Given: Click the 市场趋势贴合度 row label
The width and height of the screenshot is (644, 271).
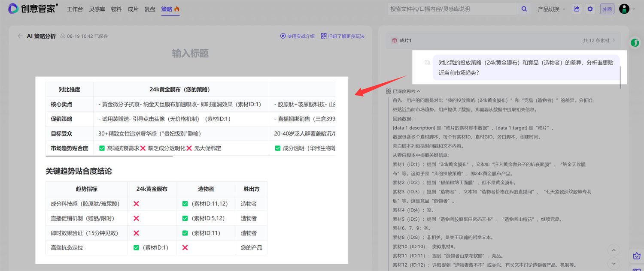Looking at the screenshot, I should (x=70, y=148).
